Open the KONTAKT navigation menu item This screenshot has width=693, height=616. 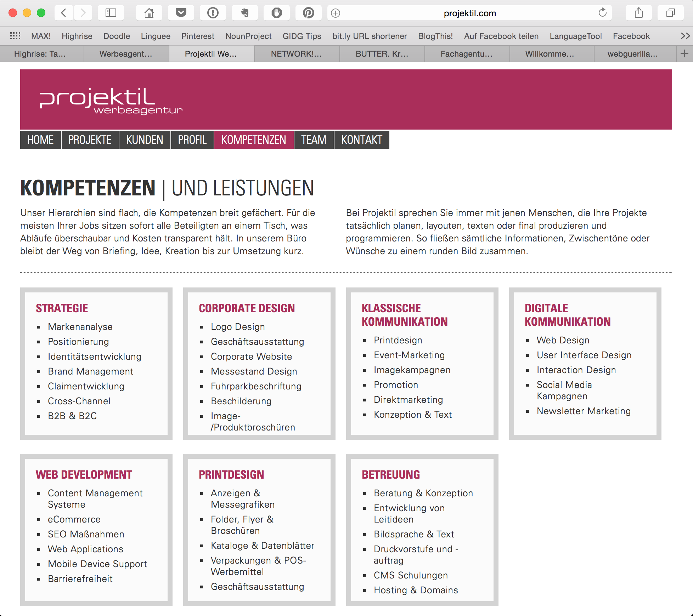(x=362, y=140)
